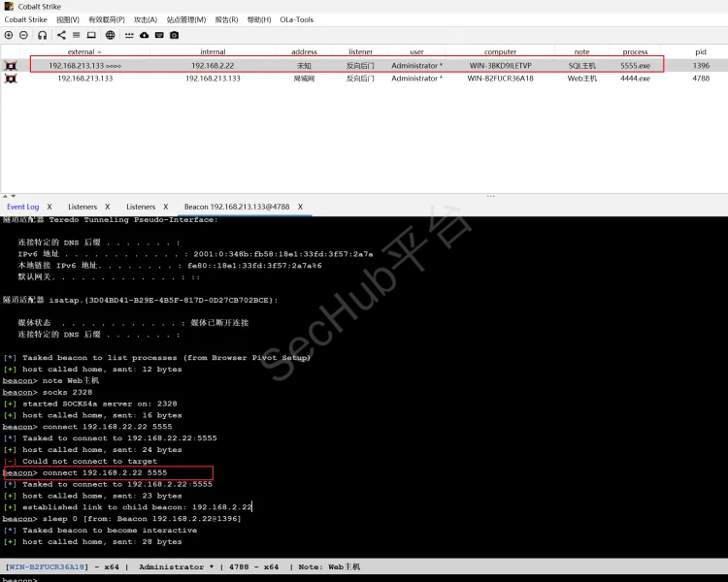Select the 局域网 address cell
The height and width of the screenshot is (582, 728).
[304, 79]
